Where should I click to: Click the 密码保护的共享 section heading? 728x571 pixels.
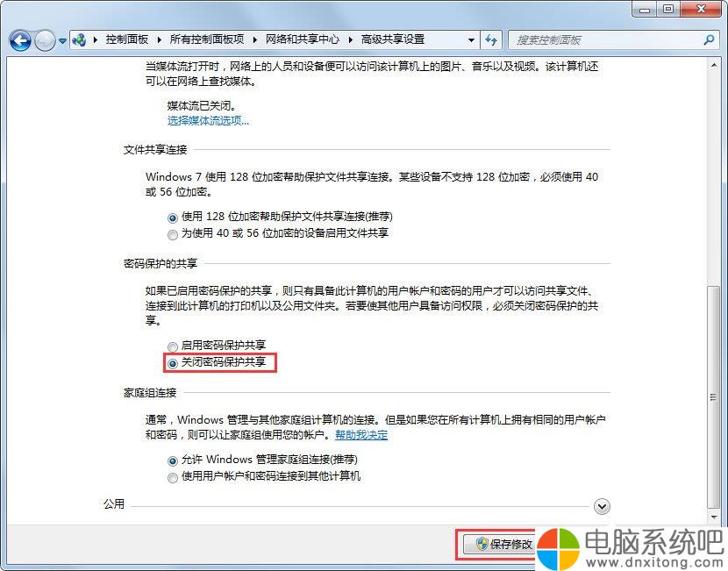pyautogui.click(x=161, y=264)
